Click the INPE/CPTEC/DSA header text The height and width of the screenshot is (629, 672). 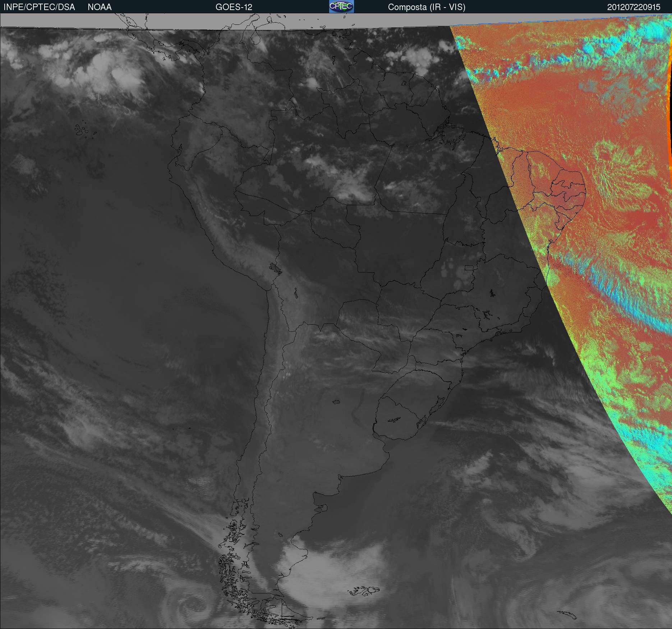[x=39, y=7]
